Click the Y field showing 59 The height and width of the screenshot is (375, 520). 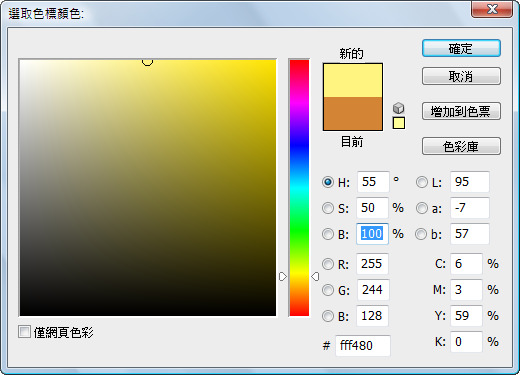point(466,316)
